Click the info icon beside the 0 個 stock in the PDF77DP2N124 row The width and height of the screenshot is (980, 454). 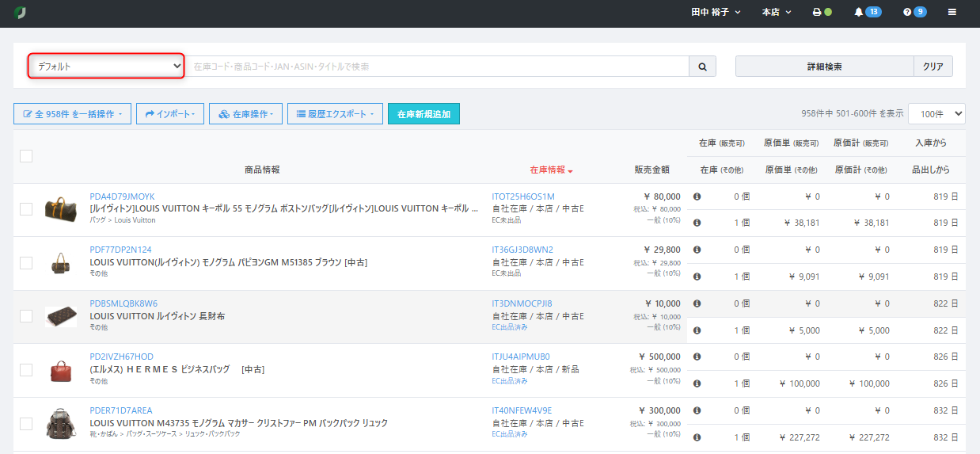pyautogui.click(x=697, y=250)
